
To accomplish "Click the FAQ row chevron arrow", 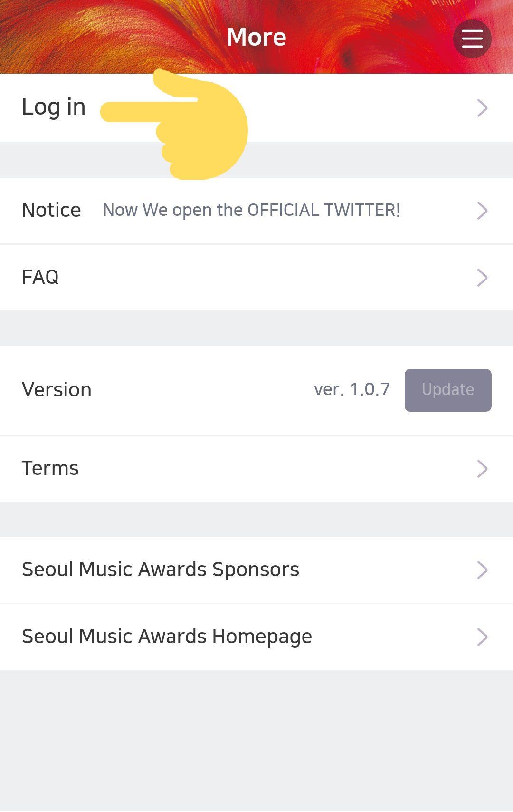I will tap(482, 278).
